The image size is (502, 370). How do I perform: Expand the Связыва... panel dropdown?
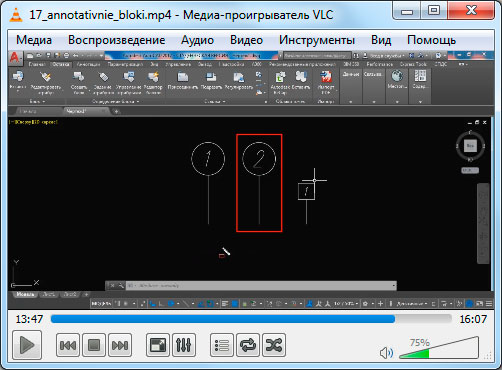pyautogui.click(x=374, y=101)
